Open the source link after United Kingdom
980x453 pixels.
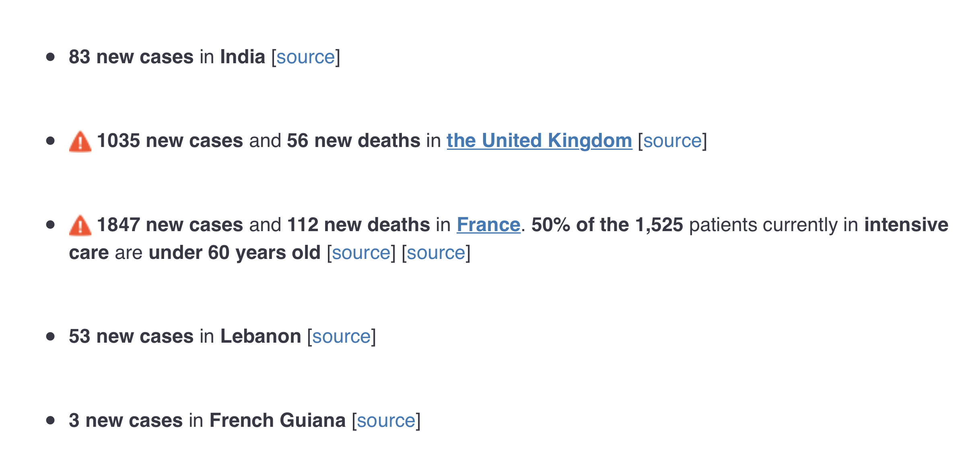(672, 141)
